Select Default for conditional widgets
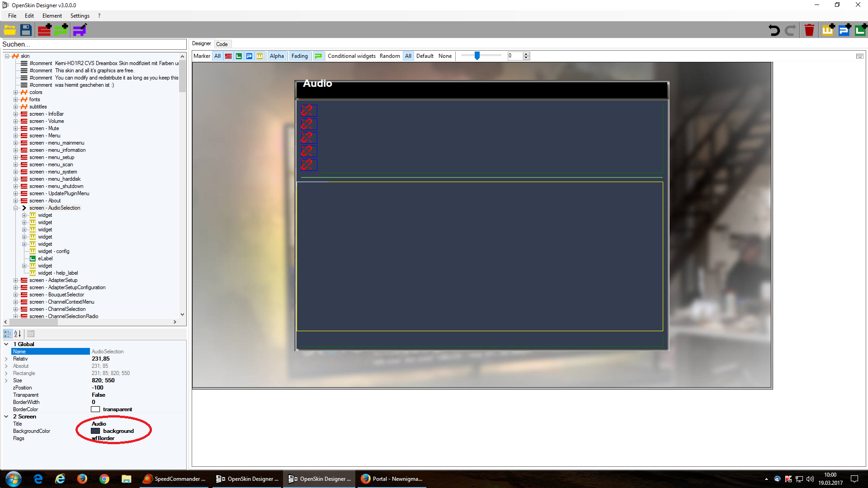The width and height of the screenshot is (868, 488). tap(425, 56)
